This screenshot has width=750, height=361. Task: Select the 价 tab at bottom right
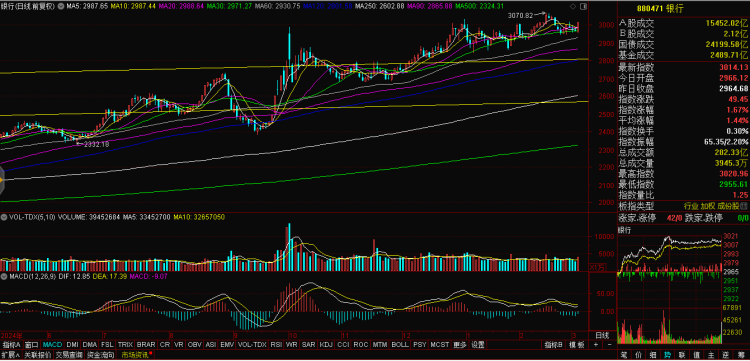[638, 355]
